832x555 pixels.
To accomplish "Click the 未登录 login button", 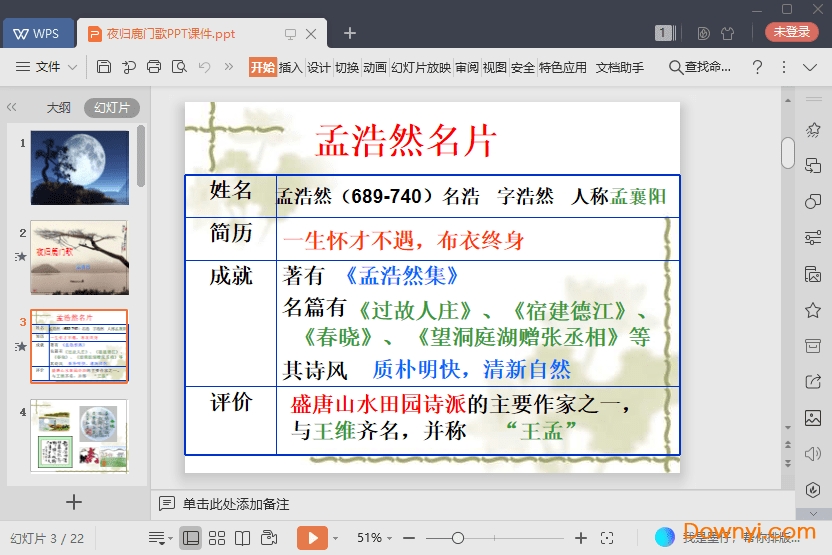I will coord(792,32).
